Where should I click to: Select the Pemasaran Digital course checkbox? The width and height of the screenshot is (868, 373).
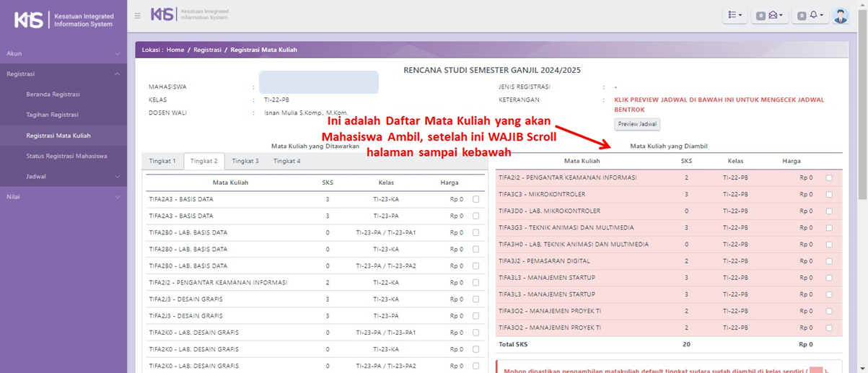point(829,261)
